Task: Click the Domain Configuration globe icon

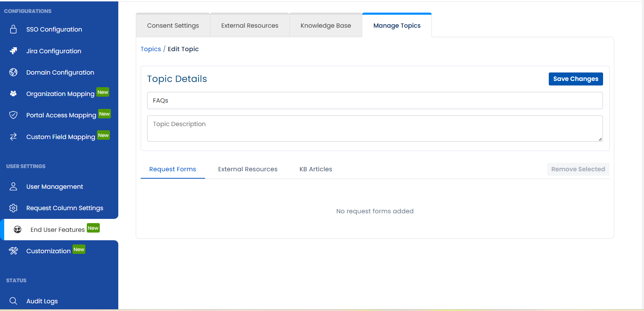Action: click(x=13, y=72)
